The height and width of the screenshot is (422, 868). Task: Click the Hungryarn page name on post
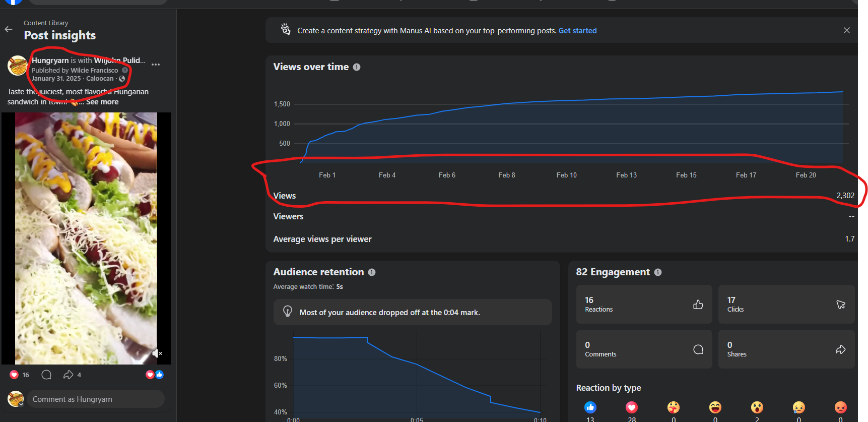click(50, 61)
